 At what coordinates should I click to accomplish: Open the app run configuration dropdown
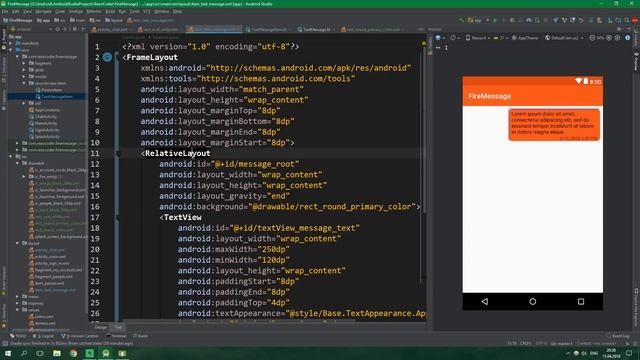479,20
